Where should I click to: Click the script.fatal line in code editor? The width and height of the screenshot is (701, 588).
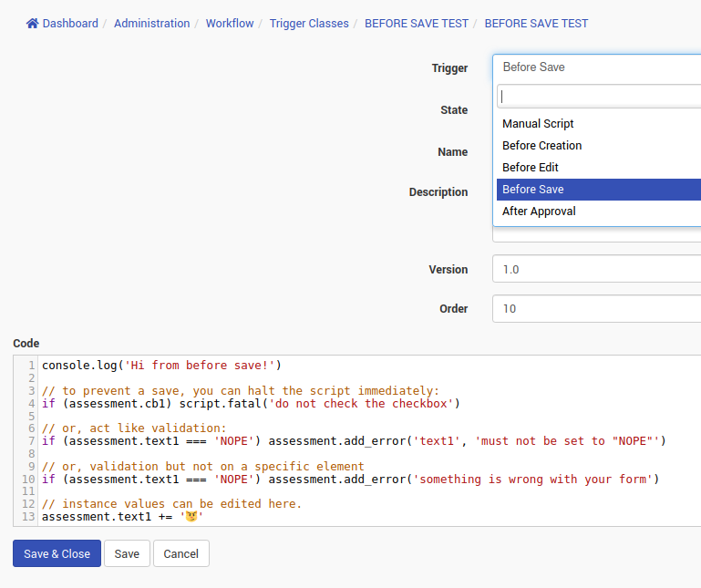[251, 403]
